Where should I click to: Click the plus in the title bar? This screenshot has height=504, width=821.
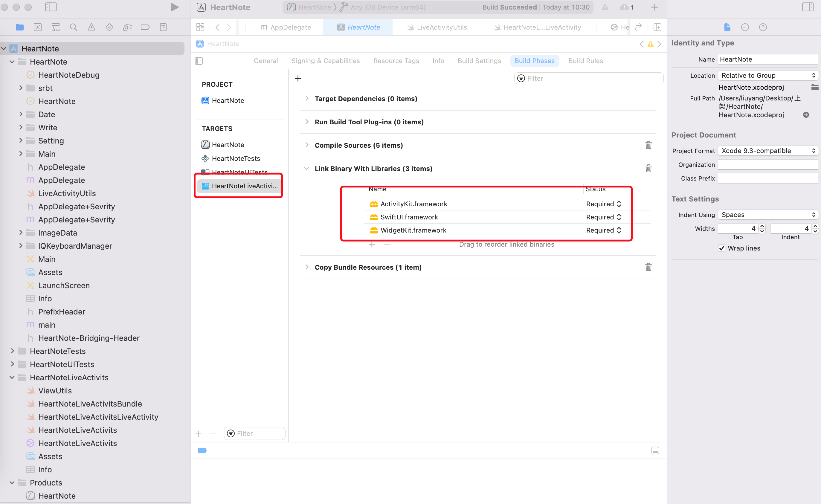click(655, 7)
